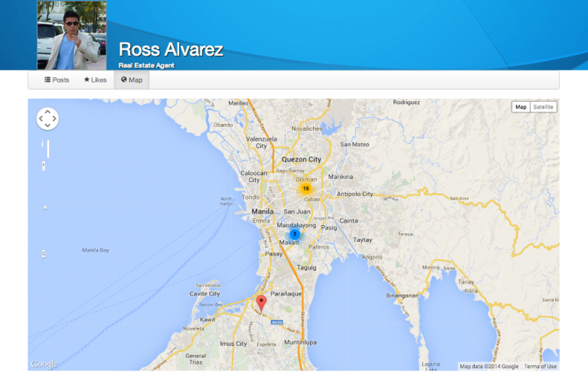Select the Map tab
The height and width of the screenshot is (375, 588).
click(132, 80)
